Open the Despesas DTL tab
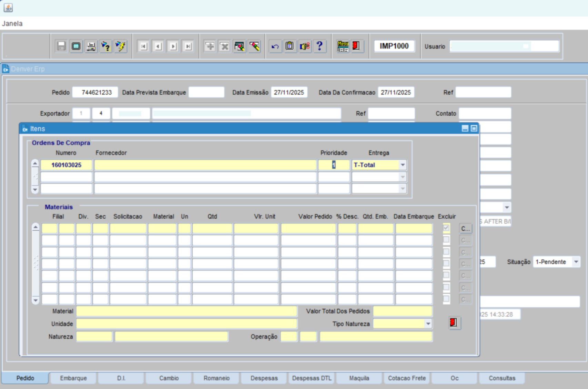Image resolution: width=588 pixels, height=389 pixels. (x=312, y=378)
